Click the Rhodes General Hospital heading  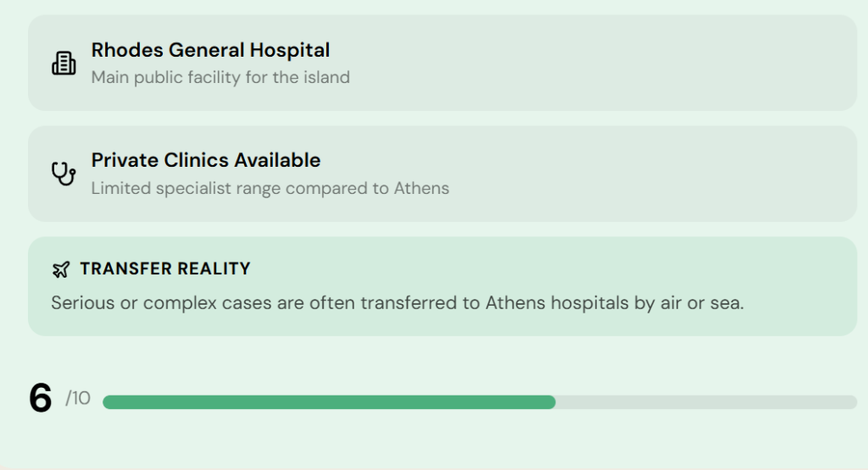[210, 51]
